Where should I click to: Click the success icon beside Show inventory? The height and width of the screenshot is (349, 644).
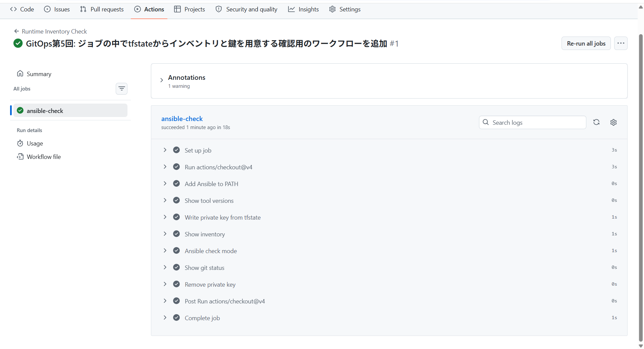(176, 234)
